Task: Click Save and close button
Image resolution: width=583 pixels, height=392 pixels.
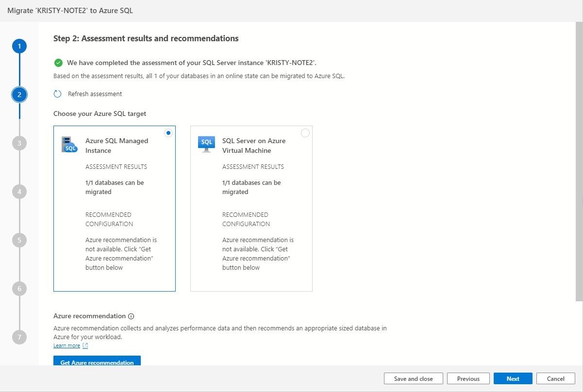Action: click(x=414, y=379)
